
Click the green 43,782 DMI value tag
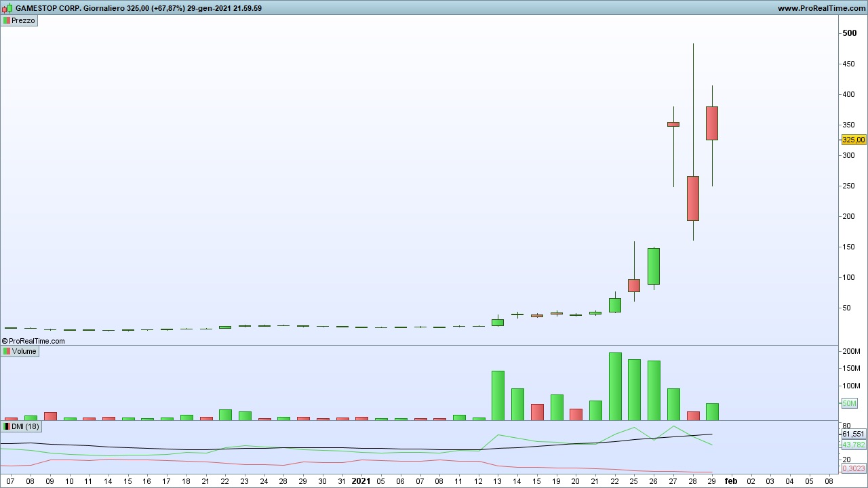[853, 445]
